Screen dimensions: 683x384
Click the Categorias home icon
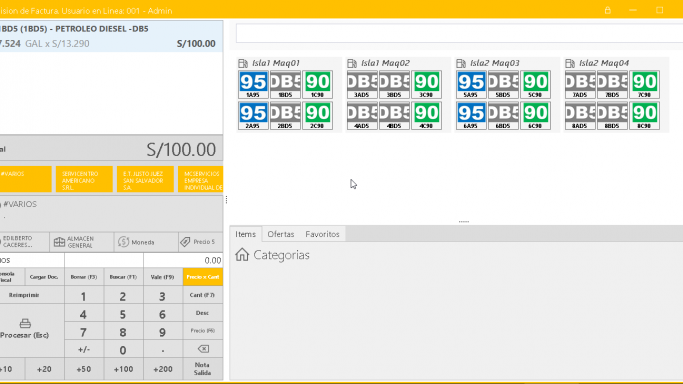point(242,255)
